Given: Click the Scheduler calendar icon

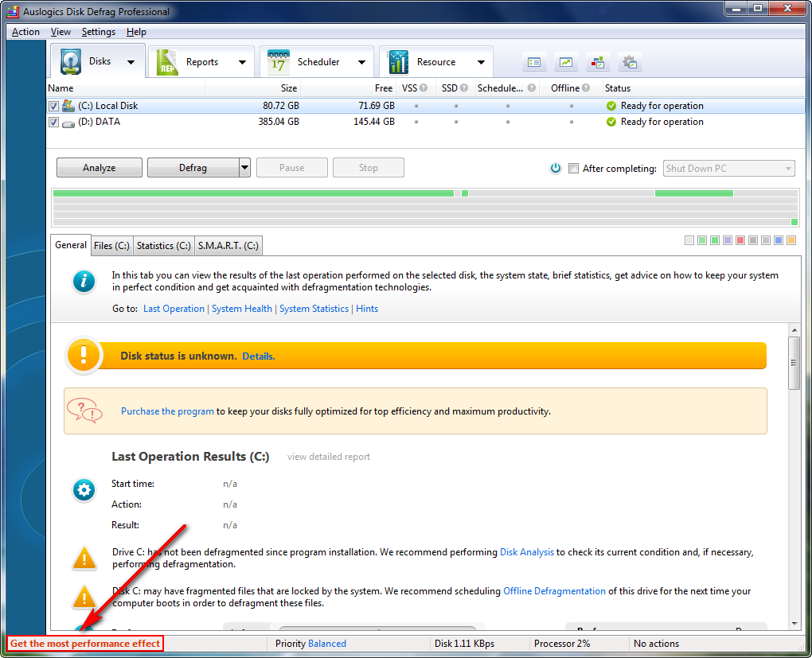Looking at the screenshot, I should tap(278, 62).
